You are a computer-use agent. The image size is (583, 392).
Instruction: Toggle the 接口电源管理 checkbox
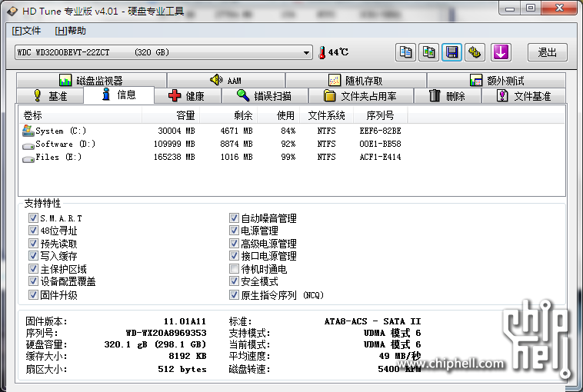[x=234, y=256]
